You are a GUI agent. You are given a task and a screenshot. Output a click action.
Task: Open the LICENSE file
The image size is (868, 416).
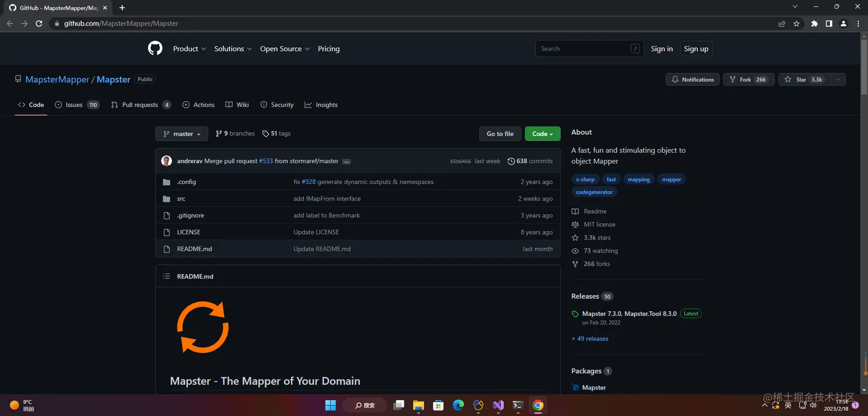point(189,232)
